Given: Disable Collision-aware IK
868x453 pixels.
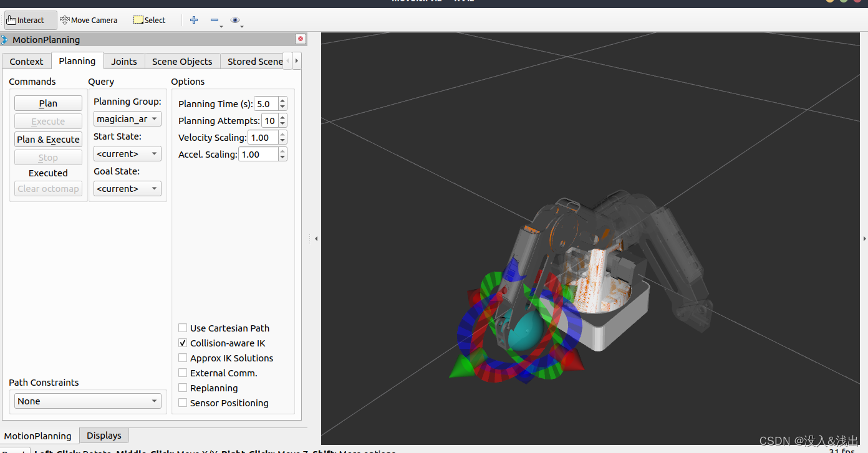Looking at the screenshot, I should coord(183,343).
